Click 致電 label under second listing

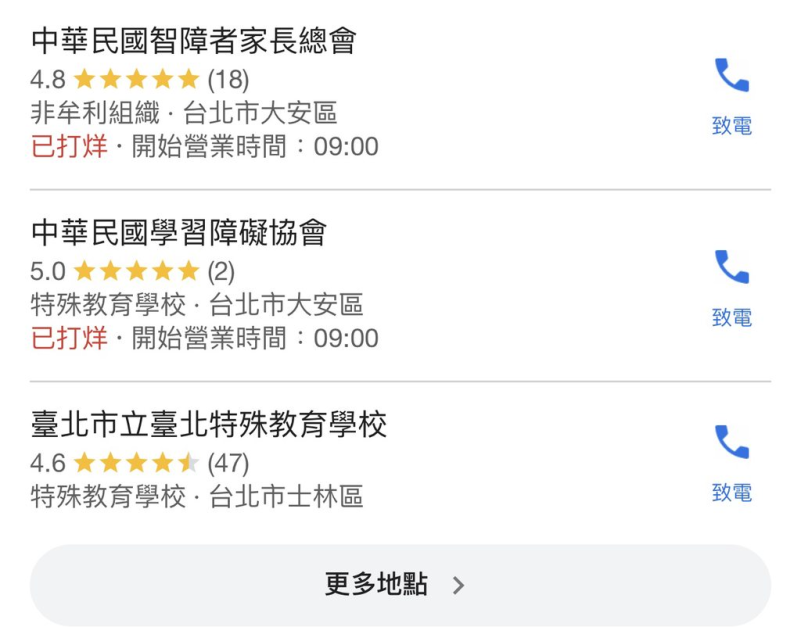click(731, 318)
